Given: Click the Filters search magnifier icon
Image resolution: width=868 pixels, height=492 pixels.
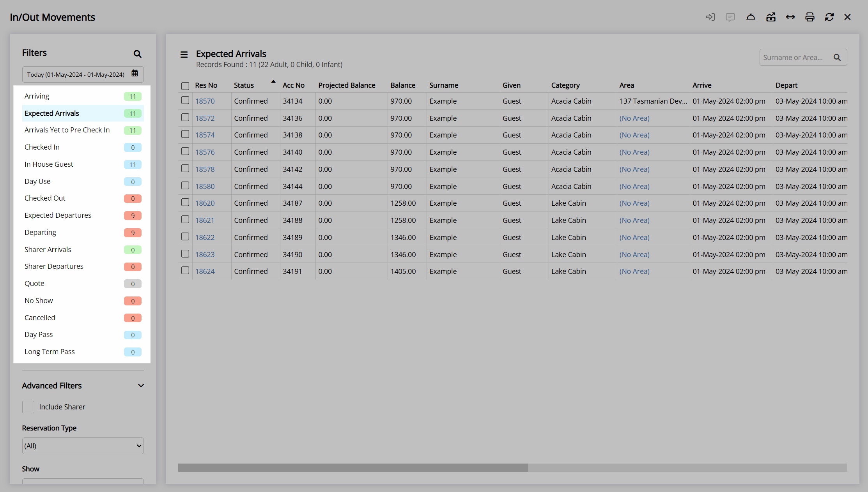Looking at the screenshot, I should tap(137, 54).
